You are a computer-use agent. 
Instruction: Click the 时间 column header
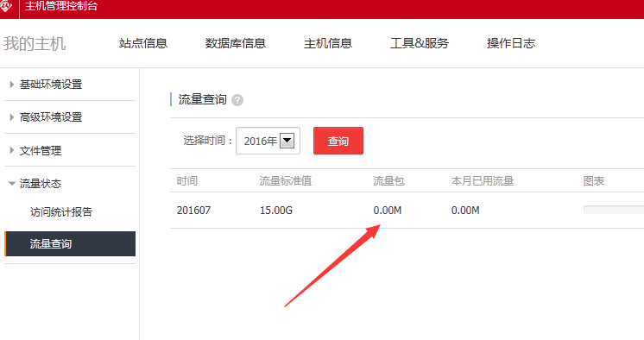pos(187,180)
